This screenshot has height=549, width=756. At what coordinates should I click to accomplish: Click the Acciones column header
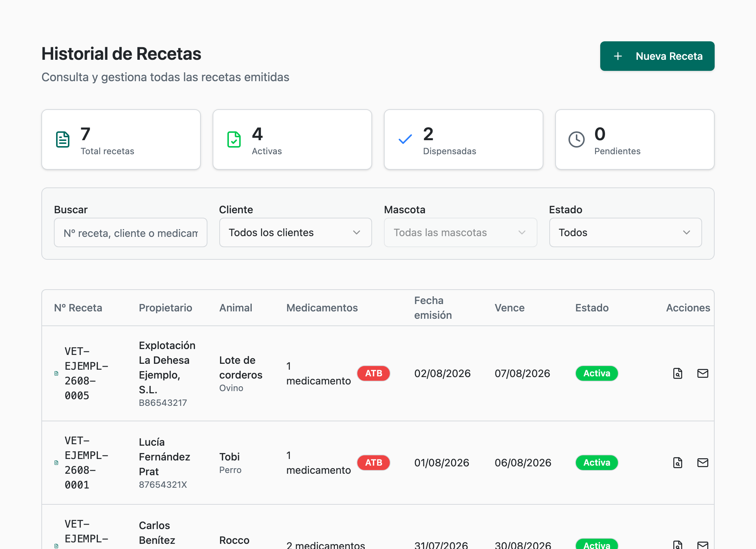click(688, 308)
